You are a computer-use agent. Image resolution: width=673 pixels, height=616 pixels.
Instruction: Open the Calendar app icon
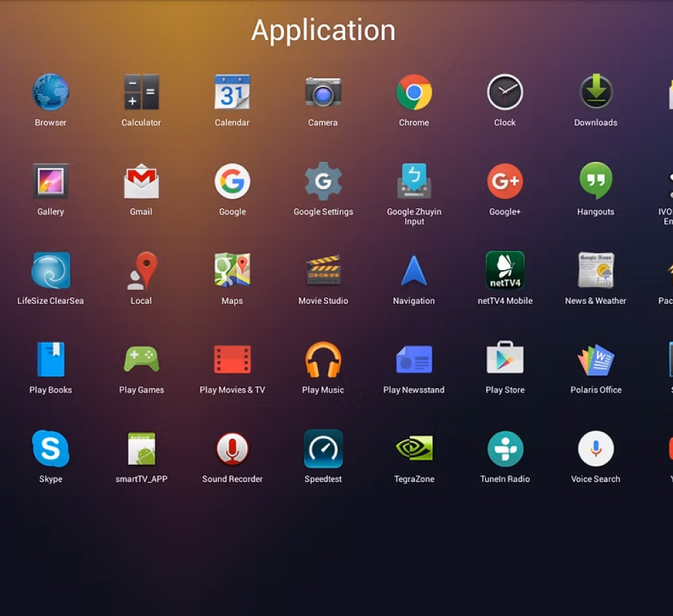tap(232, 93)
